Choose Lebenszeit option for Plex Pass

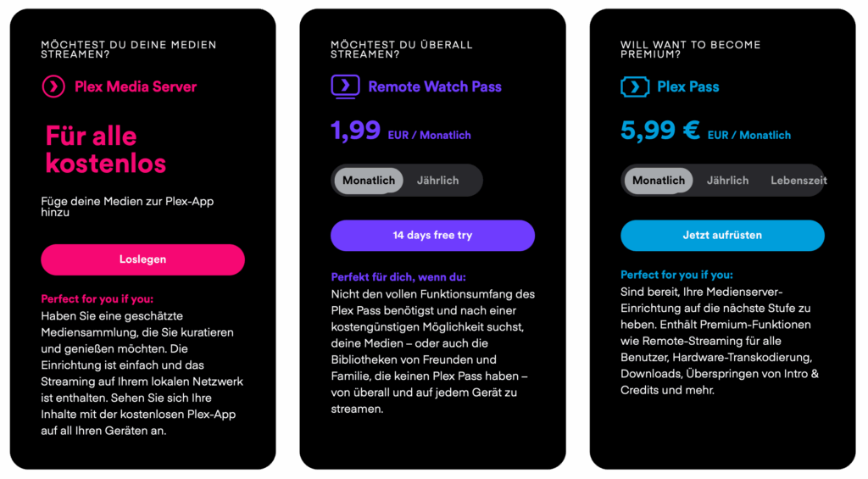pyautogui.click(x=798, y=181)
